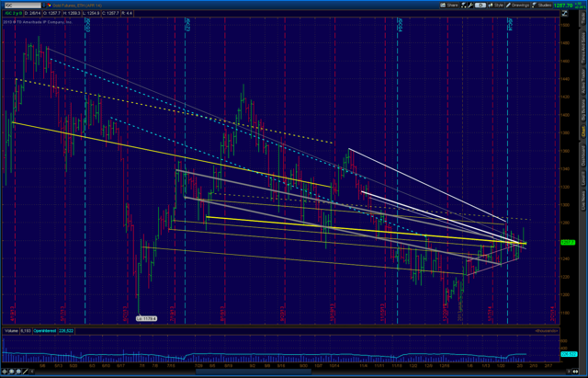Open the D timeframe dropdown
The width and height of the screenshot is (588, 378).
tap(481, 6)
